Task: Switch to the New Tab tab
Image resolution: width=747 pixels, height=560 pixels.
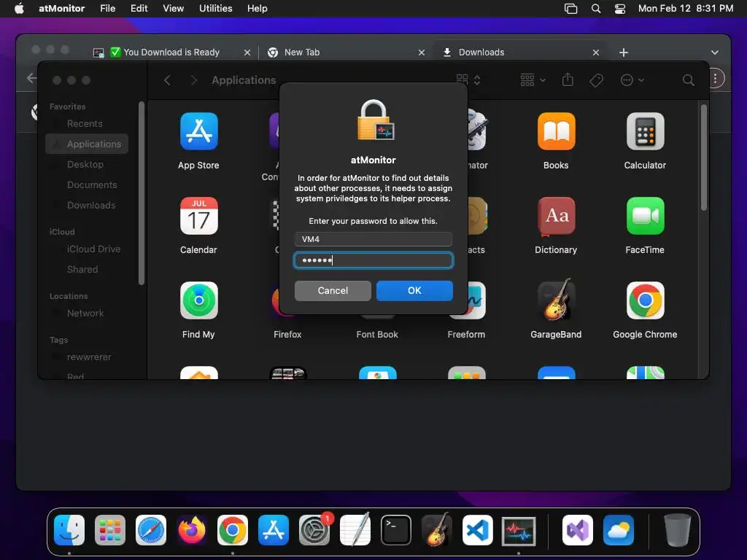Action: pos(347,52)
